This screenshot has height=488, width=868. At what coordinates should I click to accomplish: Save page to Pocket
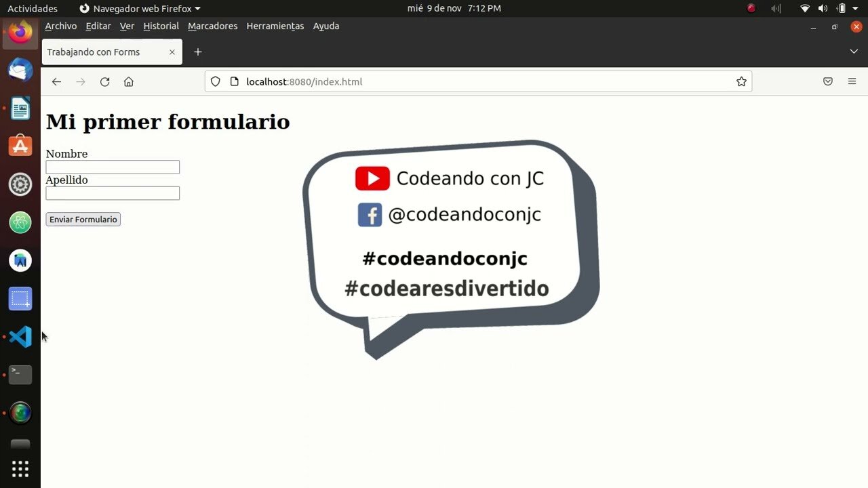coord(828,81)
